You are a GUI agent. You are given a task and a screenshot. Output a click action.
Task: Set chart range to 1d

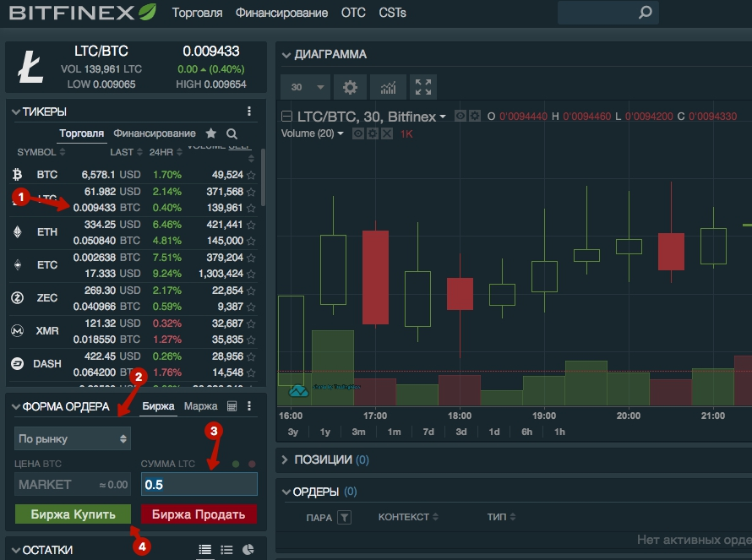click(494, 432)
